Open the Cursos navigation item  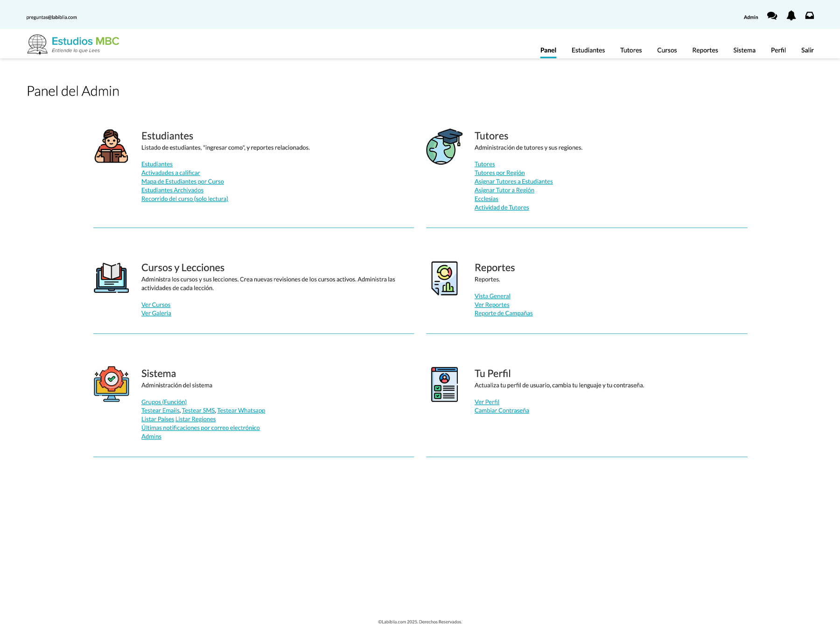667,50
